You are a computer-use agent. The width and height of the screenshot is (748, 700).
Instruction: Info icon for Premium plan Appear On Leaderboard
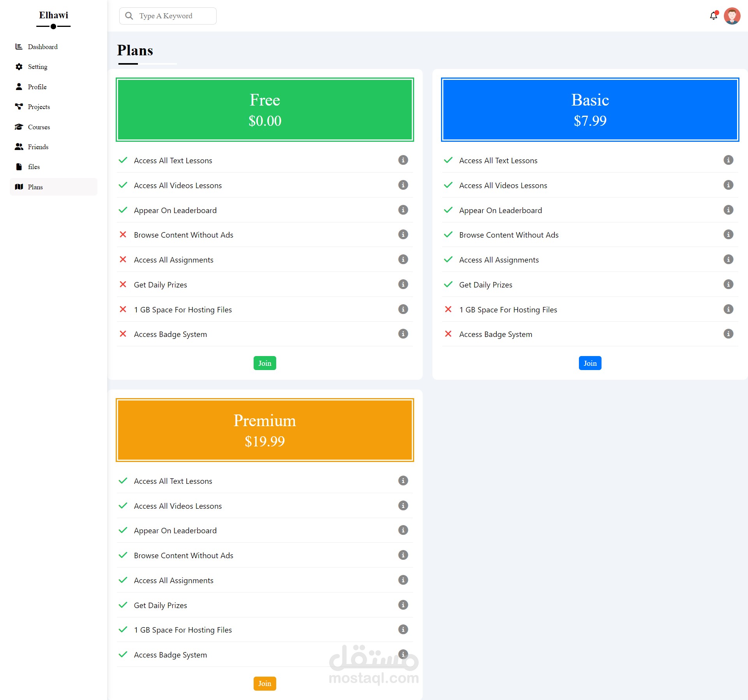(403, 530)
